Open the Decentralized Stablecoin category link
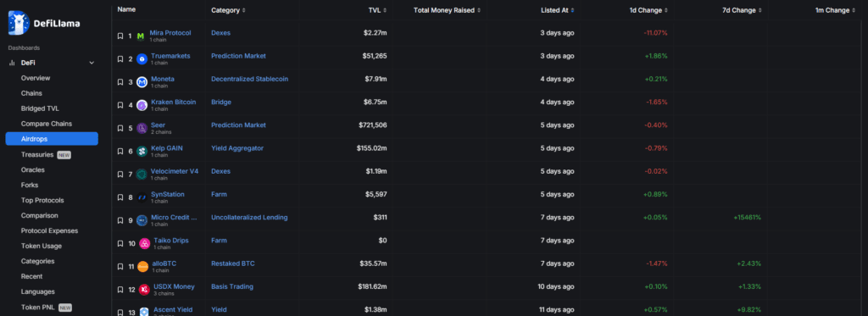Image resolution: width=868 pixels, height=316 pixels. pos(250,79)
